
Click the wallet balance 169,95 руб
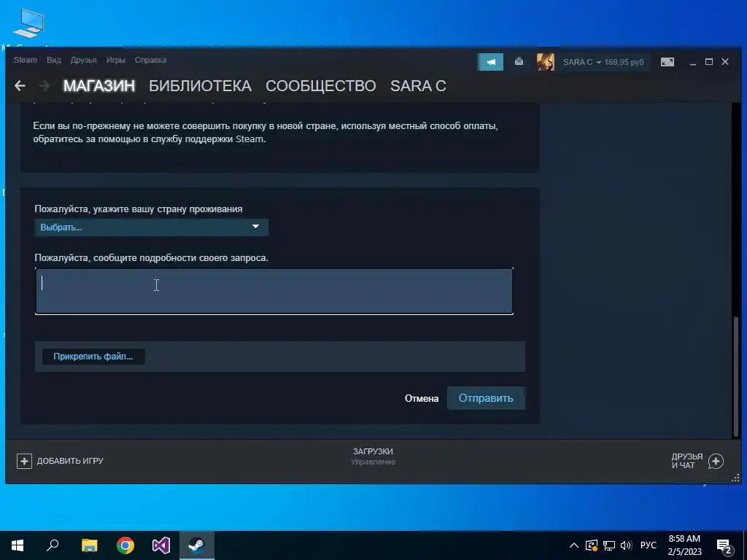[x=624, y=63]
